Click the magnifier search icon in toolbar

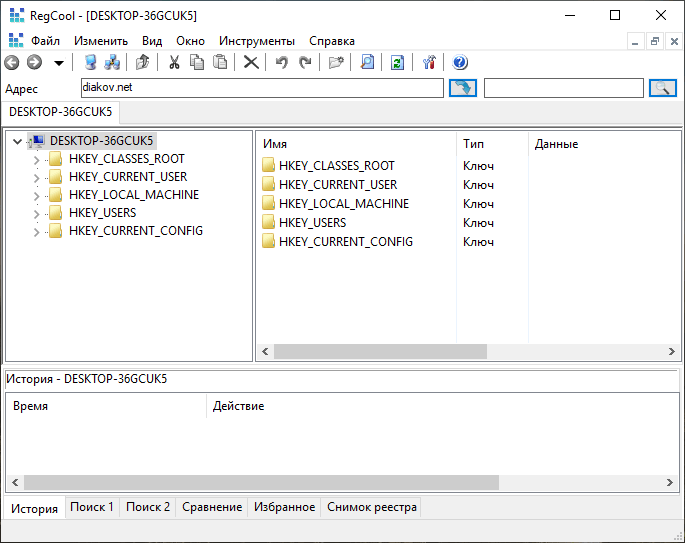click(367, 63)
